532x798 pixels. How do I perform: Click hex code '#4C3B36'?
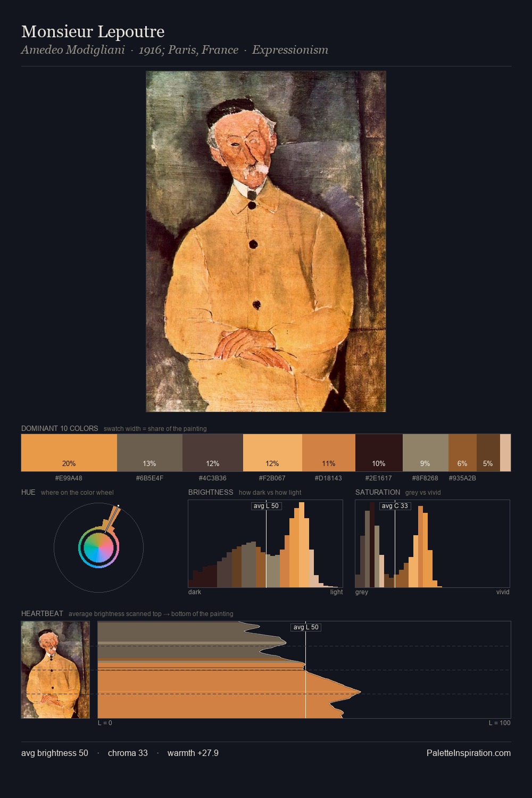213,478
